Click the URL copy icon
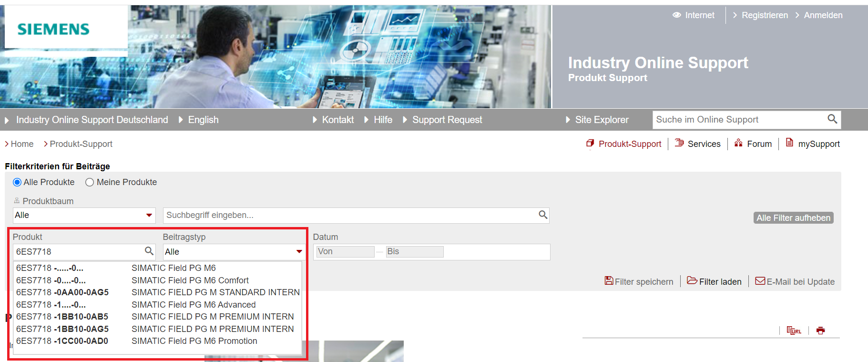Viewport: 868px width, 362px height. pyautogui.click(x=794, y=331)
